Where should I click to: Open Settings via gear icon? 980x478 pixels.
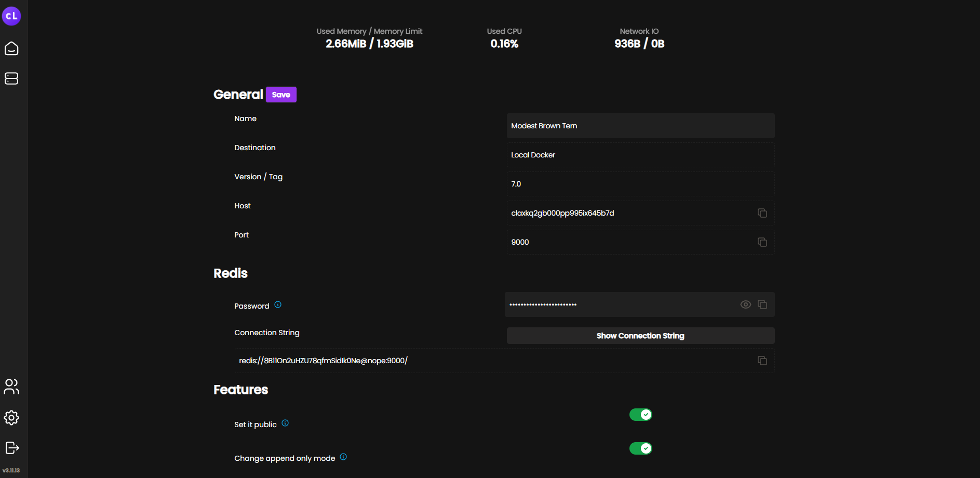[x=11, y=418]
